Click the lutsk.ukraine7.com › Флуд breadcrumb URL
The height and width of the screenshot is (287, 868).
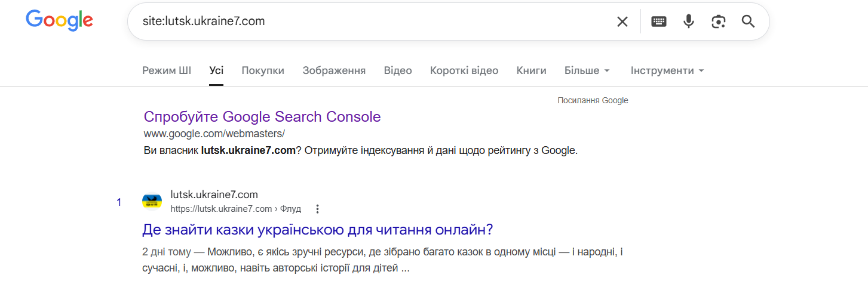235,209
